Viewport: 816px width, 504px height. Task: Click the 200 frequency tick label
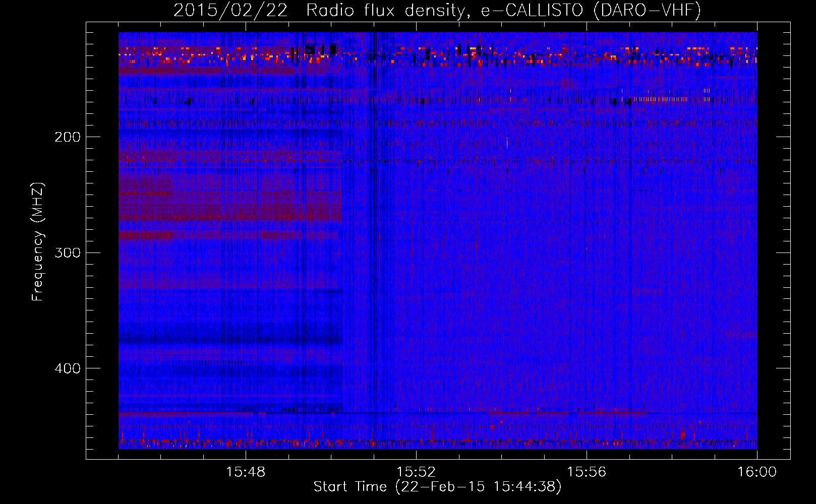[68, 137]
